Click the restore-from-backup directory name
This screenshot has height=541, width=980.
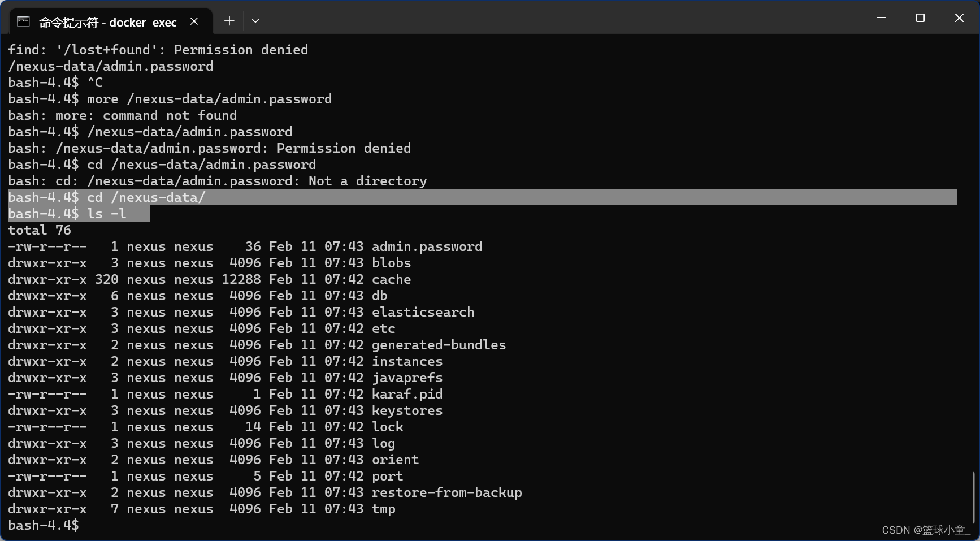coord(446,492)
